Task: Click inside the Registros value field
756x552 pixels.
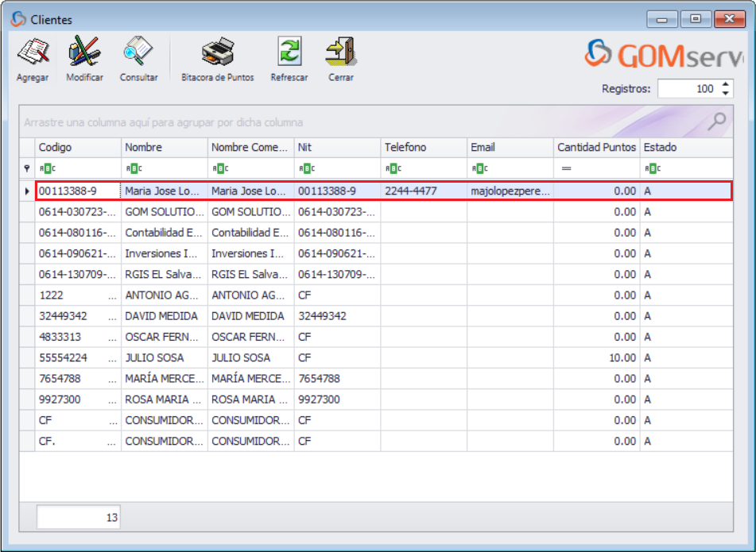Action: [x=700, y=88]
